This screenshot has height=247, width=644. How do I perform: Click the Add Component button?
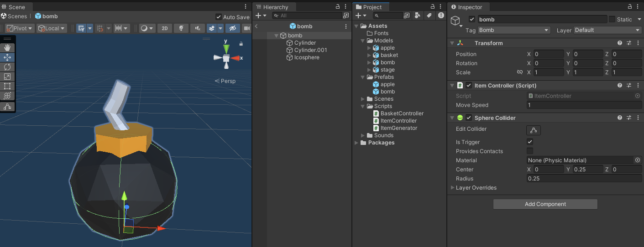[x=545, y=204]
